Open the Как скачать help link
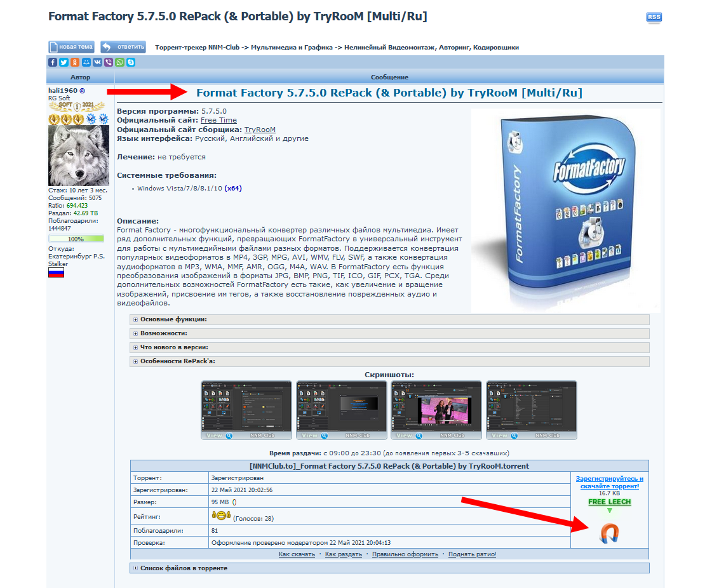705x588 pixels. 297,554
